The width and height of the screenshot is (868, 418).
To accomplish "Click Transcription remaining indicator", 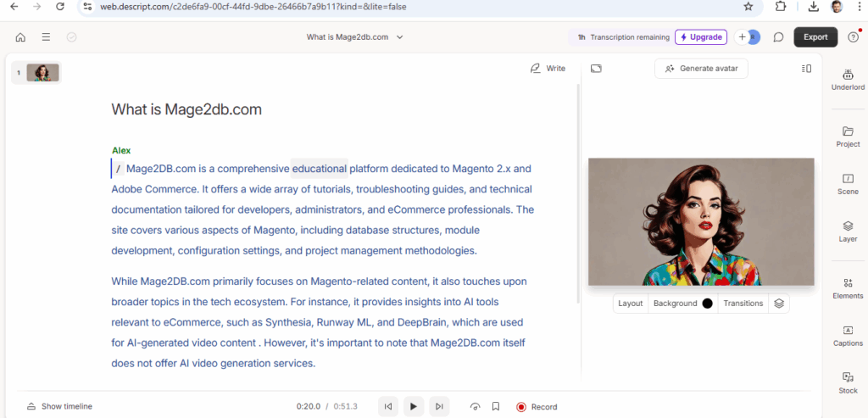I will [623, 37].
